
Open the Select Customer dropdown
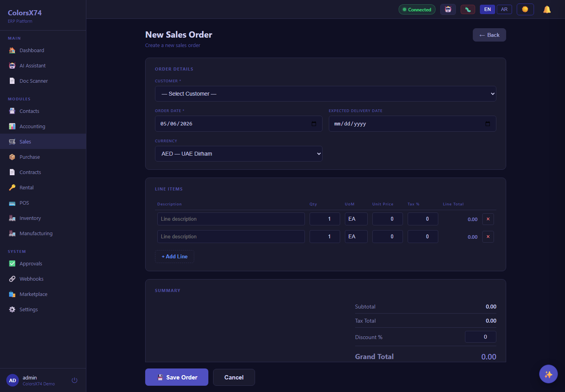click(326, 94)
